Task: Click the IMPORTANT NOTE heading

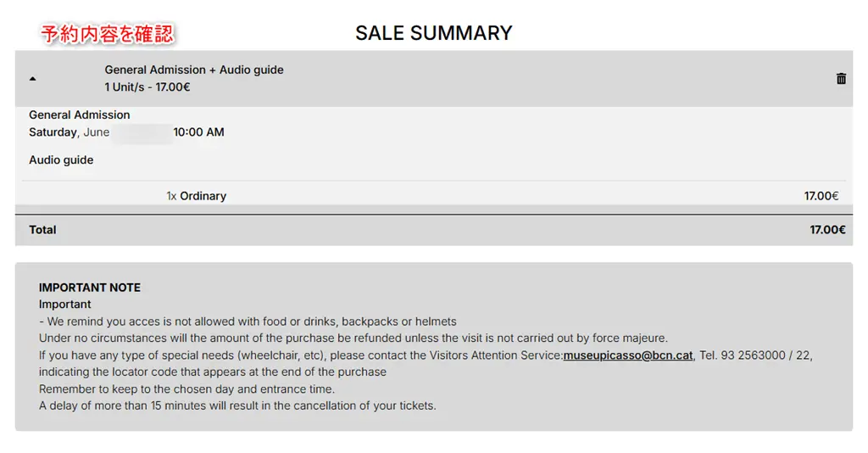Action: click(90, 288)
